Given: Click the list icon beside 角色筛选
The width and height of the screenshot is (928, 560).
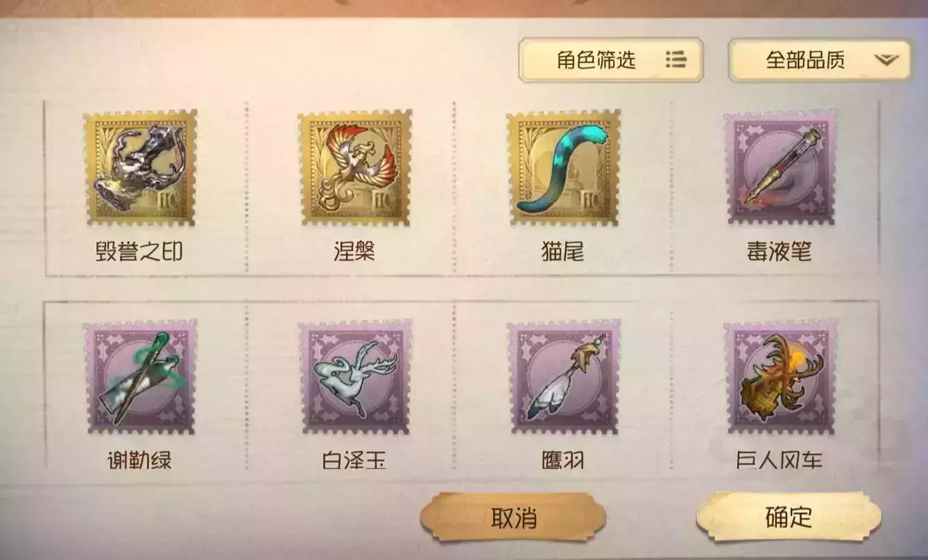Looking at the screenshot, I should pos(676,60).
